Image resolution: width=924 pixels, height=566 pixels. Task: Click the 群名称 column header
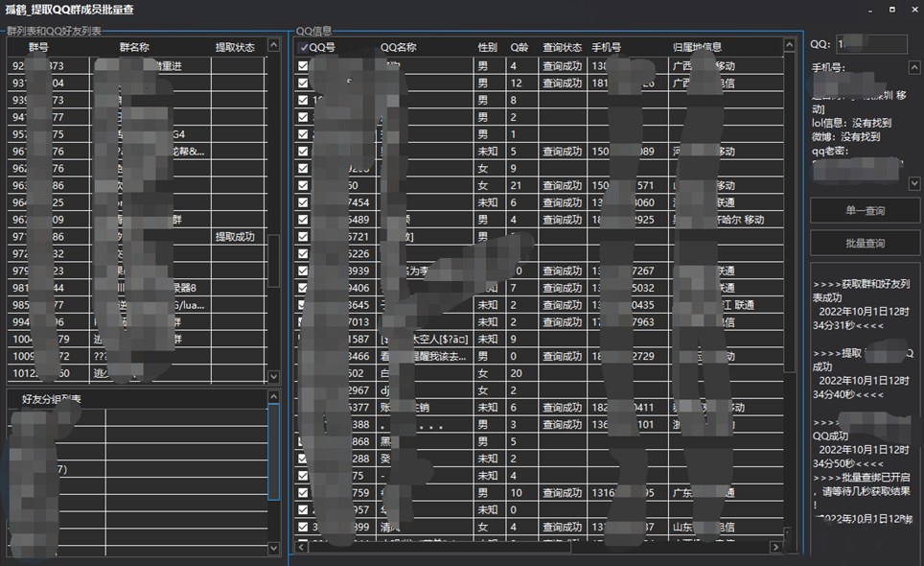point(134,47)
